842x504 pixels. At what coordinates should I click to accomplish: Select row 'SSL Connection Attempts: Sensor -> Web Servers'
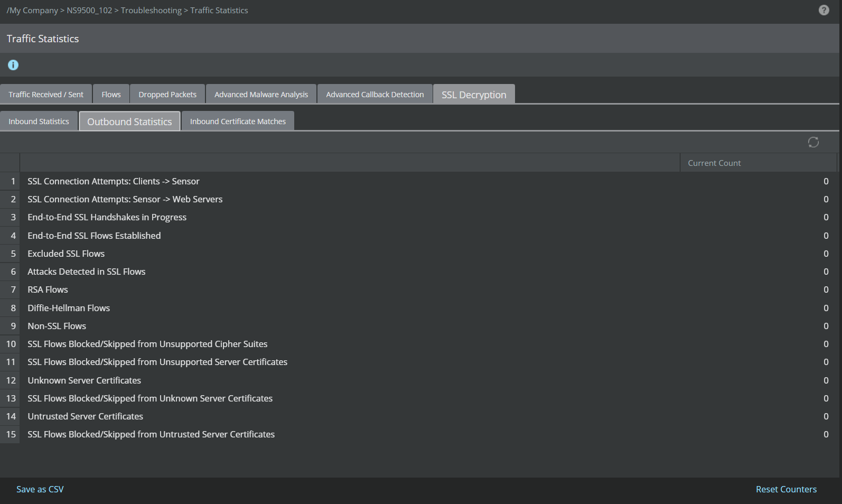click(x=418, y=199)
